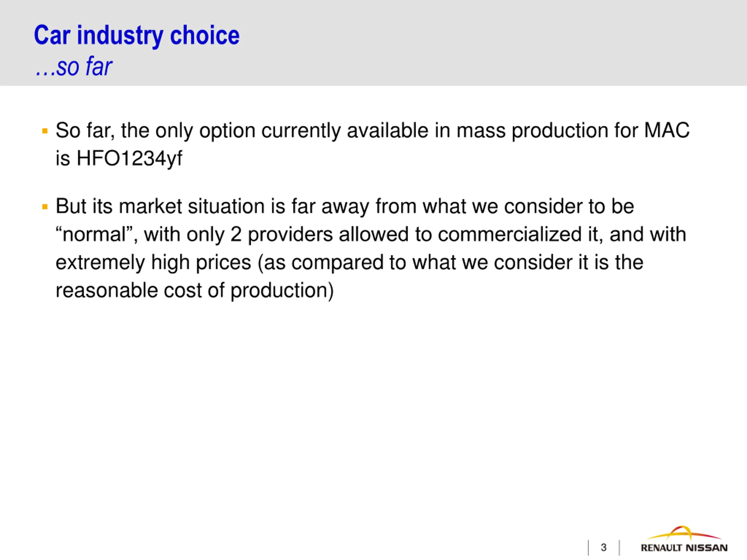Click empty gray header band right of the title

pos(490,42)
